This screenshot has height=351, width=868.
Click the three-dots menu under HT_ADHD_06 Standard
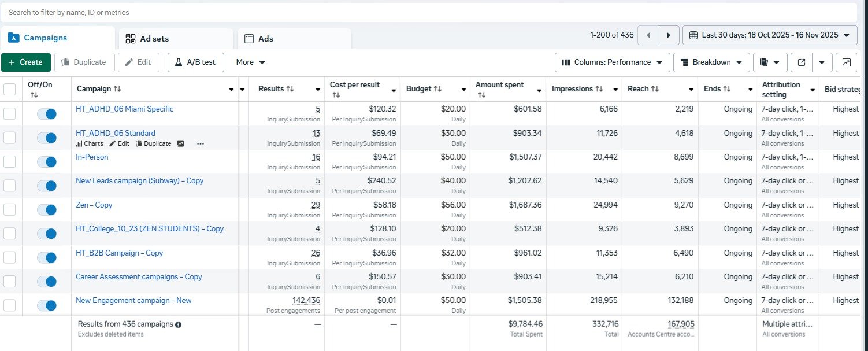[201, 143]
